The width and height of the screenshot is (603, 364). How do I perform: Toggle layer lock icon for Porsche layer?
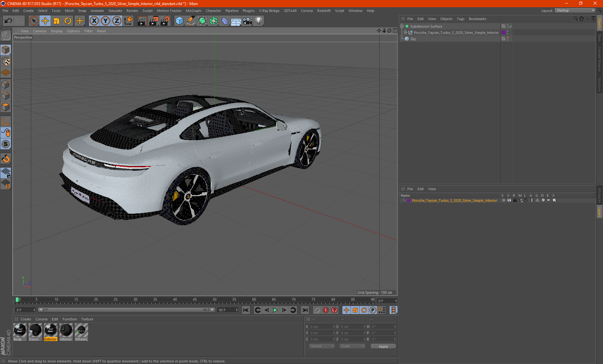[526, 200]
